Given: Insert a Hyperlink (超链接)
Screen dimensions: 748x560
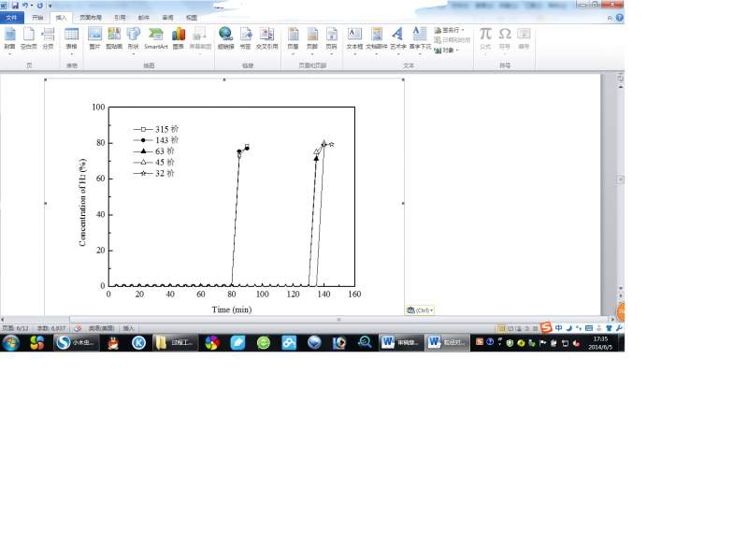Looking at the screenshot, I should (225, 38).
